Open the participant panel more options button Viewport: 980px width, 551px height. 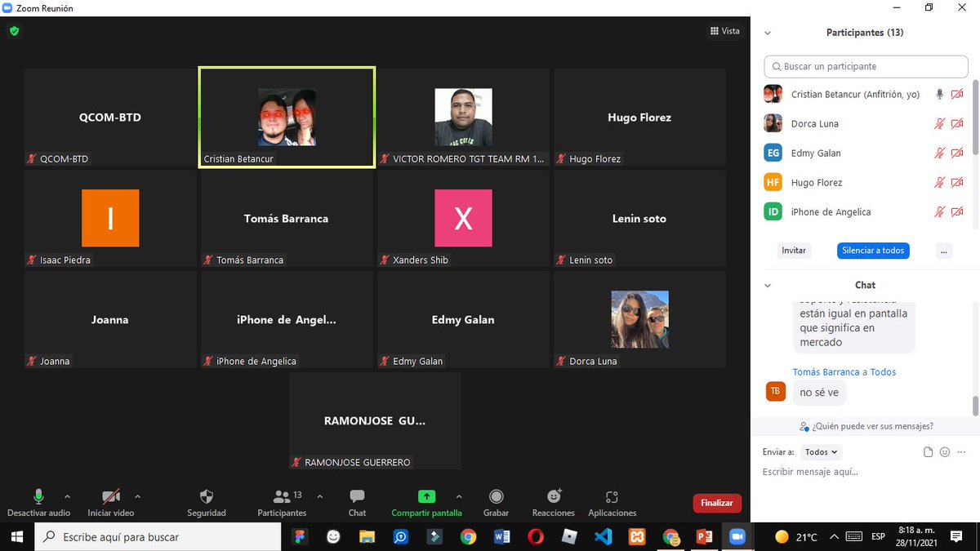coord(944,251)
